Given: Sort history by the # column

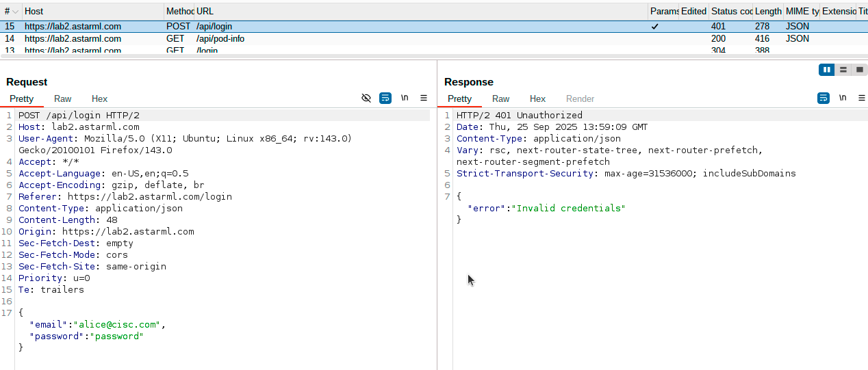Looking at the screenshot, I should [x=10, y=12].
